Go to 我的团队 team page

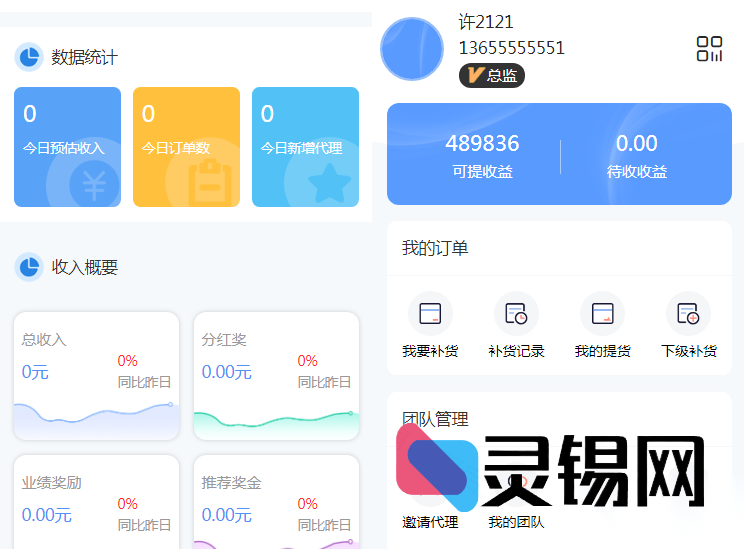coord(516,521)
